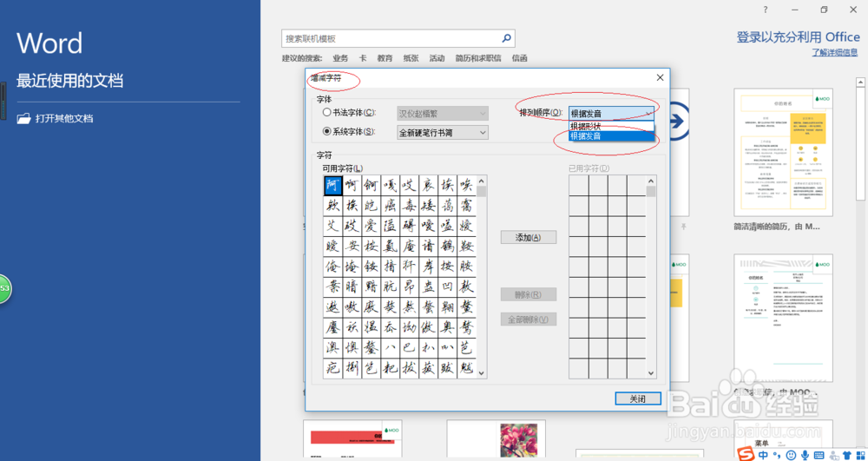Click the folder icon beside 打开其他文档
This screenshot has height=461, width=868.
click(x=23, y=118)
